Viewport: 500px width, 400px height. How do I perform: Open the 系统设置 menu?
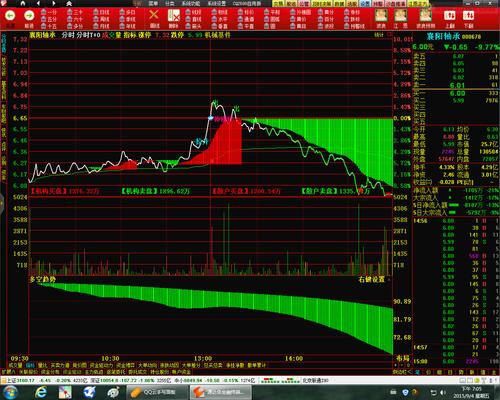click(x=217, y=4)
